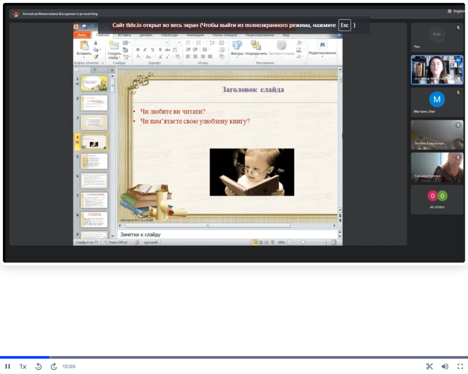Open Editing (Редактирование) binoculars menu
This screenshot has height=374, width=468.
pyautogui.click(x=322, y=48)
